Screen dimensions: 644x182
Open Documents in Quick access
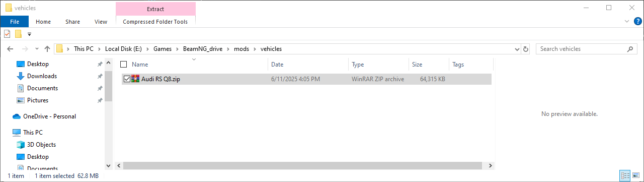tap(42, 88)
